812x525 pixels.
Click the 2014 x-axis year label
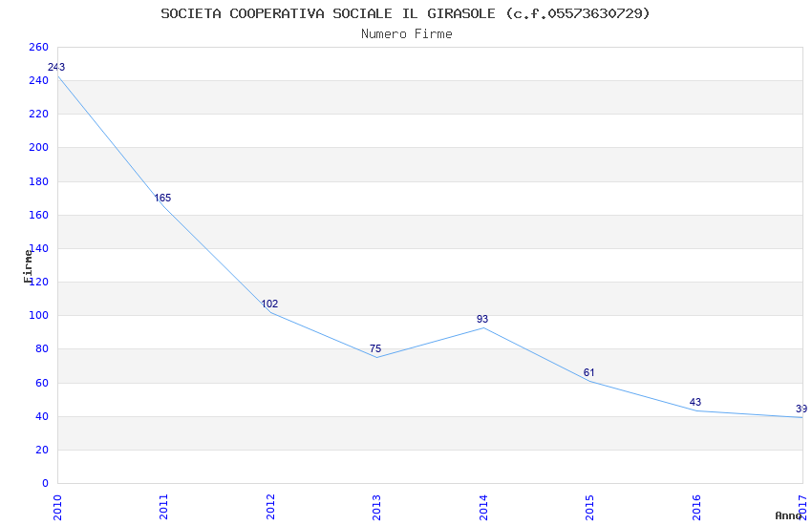(483, 505)
